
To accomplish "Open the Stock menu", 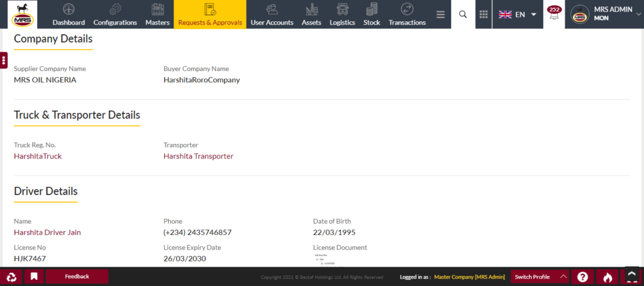I will (372, 14).
